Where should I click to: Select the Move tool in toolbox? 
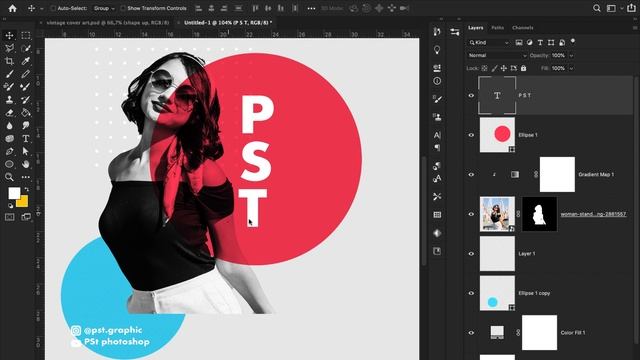click(9, 36)
